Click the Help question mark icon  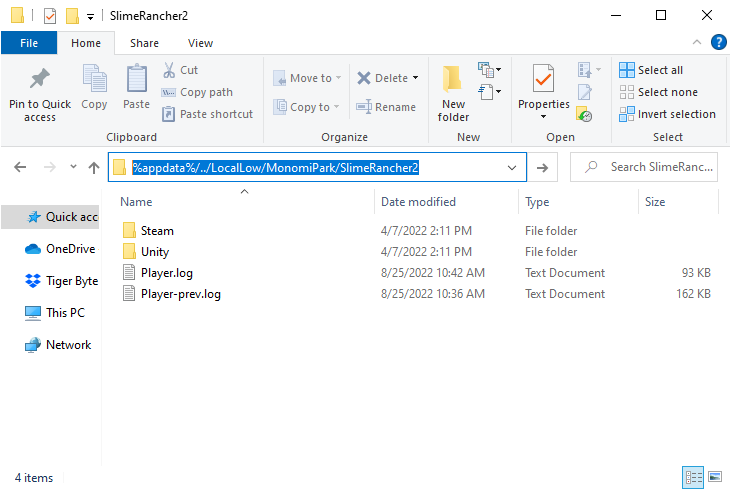tap(718, 42)
